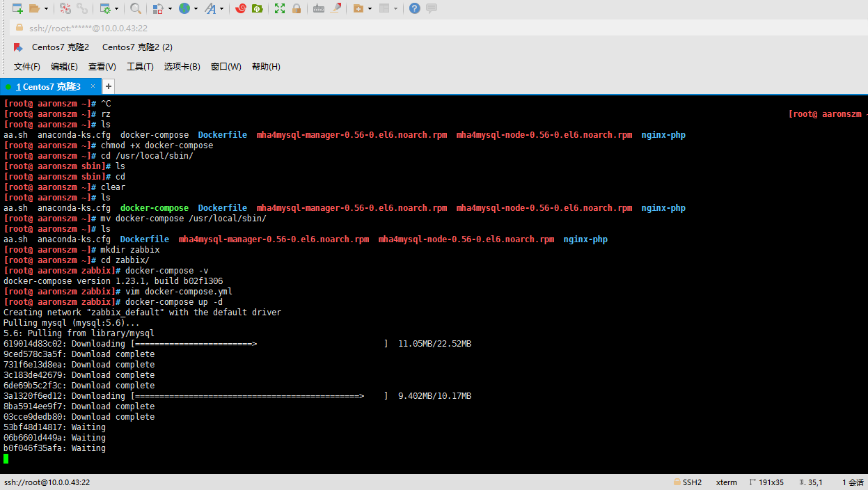Open the 文件(F) menu
868x490 pixels.
(27, 67)
